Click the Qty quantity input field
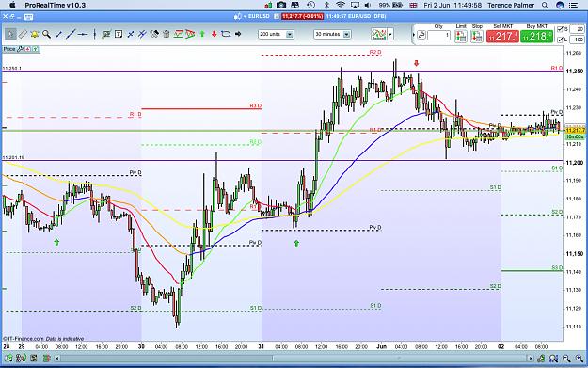The width and height of the screenshot is (588, 368). pos(438,35)
